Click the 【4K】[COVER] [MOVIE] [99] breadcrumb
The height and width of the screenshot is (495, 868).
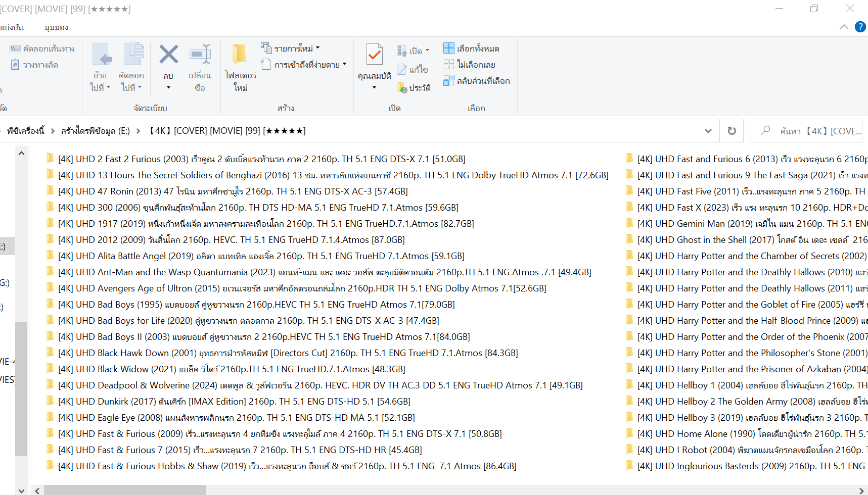click(x=227, y=131)
